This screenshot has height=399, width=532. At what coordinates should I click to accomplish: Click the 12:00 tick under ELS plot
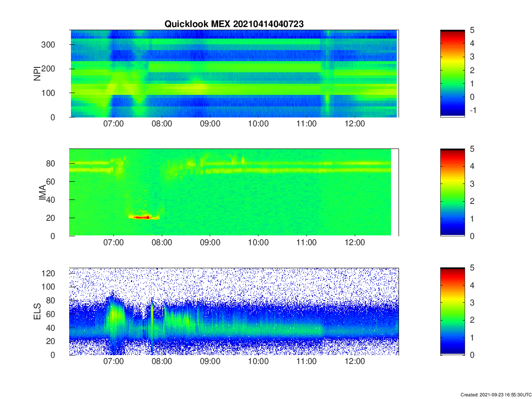tap(355, 362)
